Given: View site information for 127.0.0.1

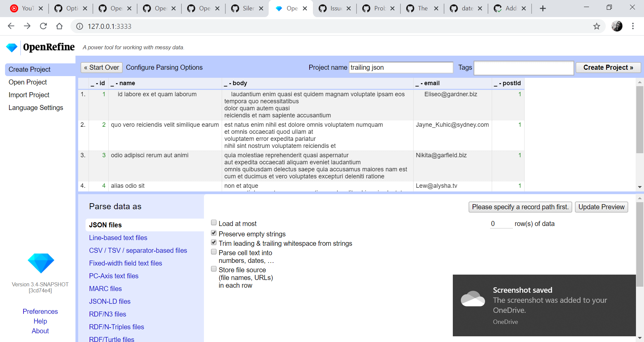Looking at the screenshot, I should 79,26.
